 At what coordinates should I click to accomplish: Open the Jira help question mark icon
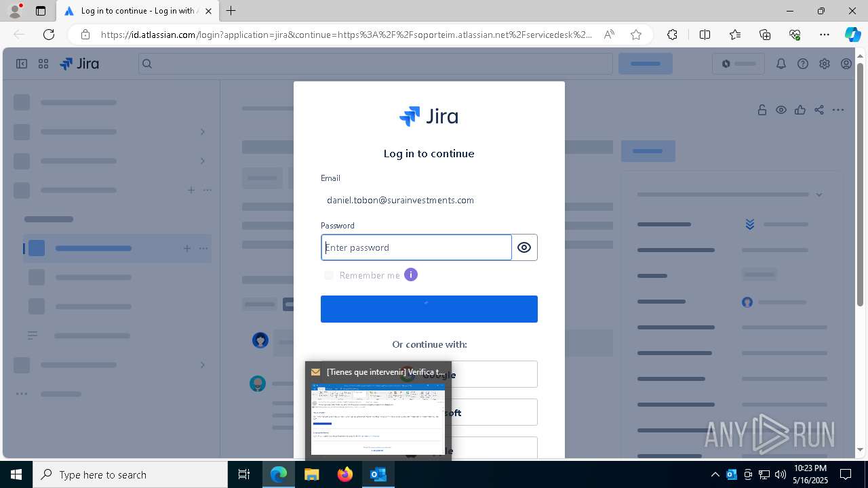pos(803,64)
